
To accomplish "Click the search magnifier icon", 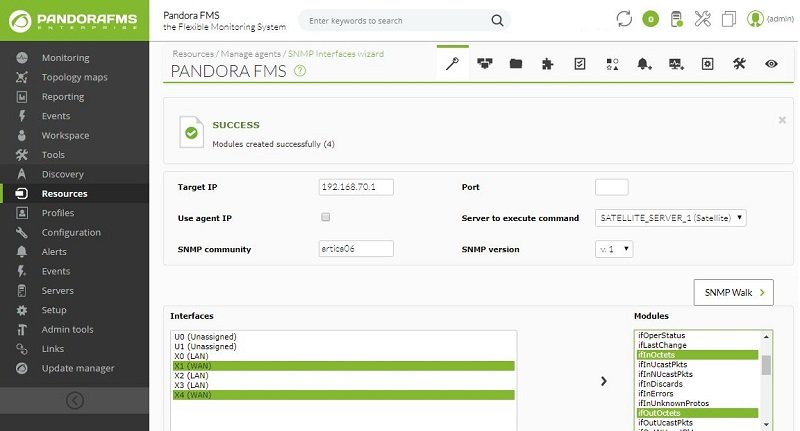I will (x=497, y=20).
